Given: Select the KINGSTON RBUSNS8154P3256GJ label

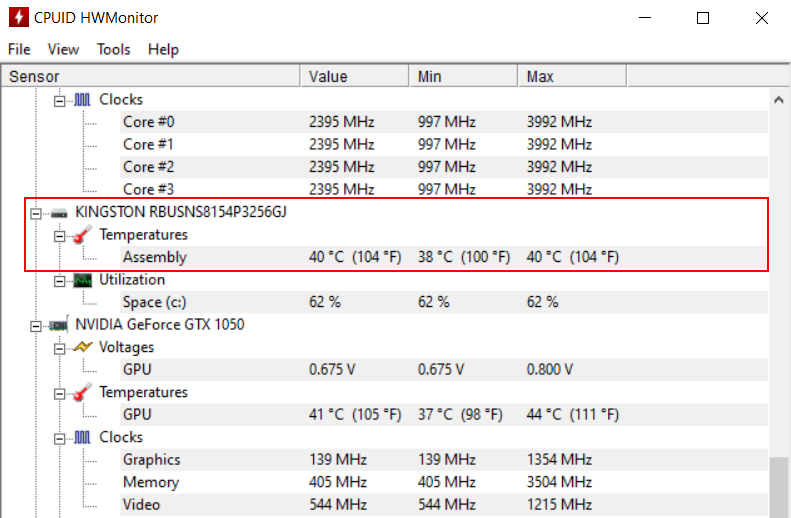Looking at the screenshot, I should coord(181,212).
